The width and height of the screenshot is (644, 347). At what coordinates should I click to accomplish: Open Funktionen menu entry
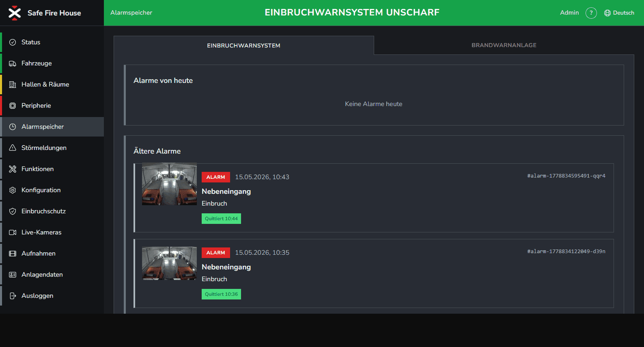click(52, 169)
